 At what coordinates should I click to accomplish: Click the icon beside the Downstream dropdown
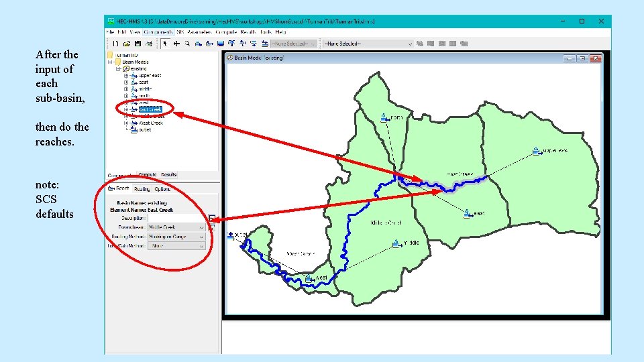click(212, 227)
